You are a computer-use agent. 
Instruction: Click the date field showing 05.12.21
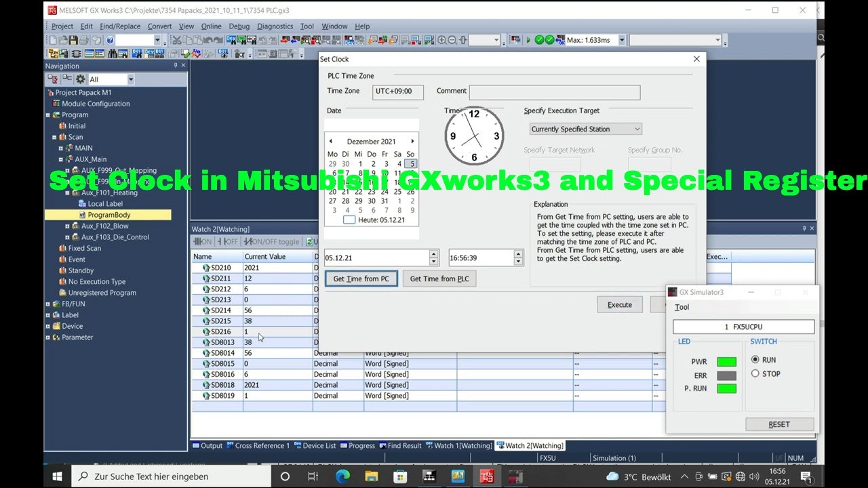coord(377,258)
